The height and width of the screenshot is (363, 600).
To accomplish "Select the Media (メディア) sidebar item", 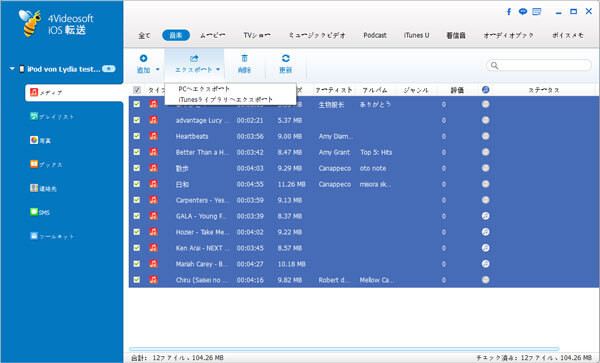I will click(74, 93).
